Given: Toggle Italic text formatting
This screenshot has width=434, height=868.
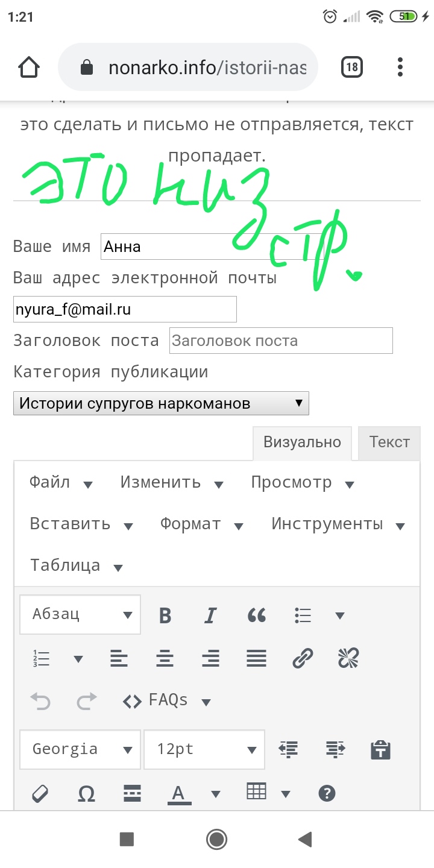Looking at the screenshot, I should [x=210, y=615].
